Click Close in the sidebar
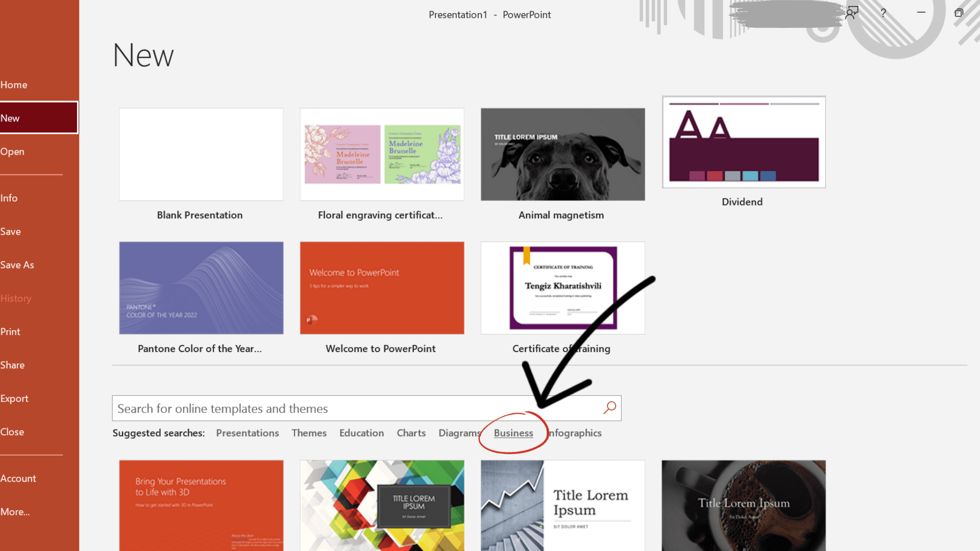This screenshot has height=551, width=980. [x=12, y=432]
